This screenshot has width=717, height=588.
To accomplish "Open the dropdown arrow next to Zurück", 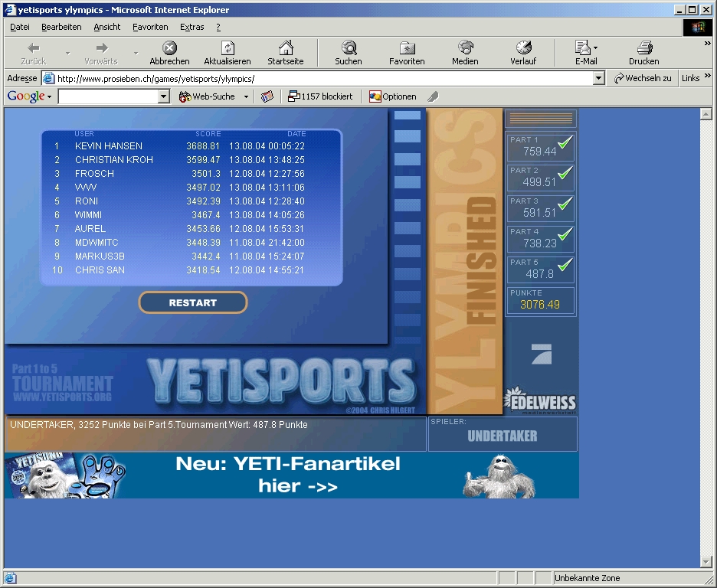I will coord(67,54).
